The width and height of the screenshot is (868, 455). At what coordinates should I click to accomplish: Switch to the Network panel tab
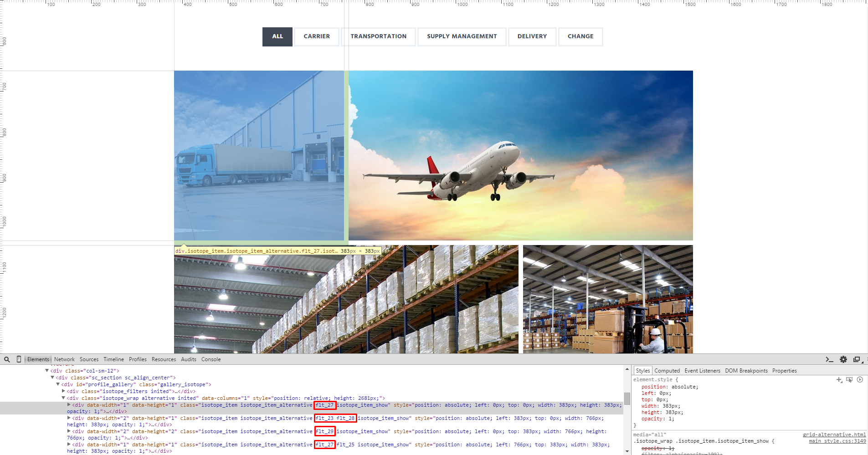tap(64, 359)
